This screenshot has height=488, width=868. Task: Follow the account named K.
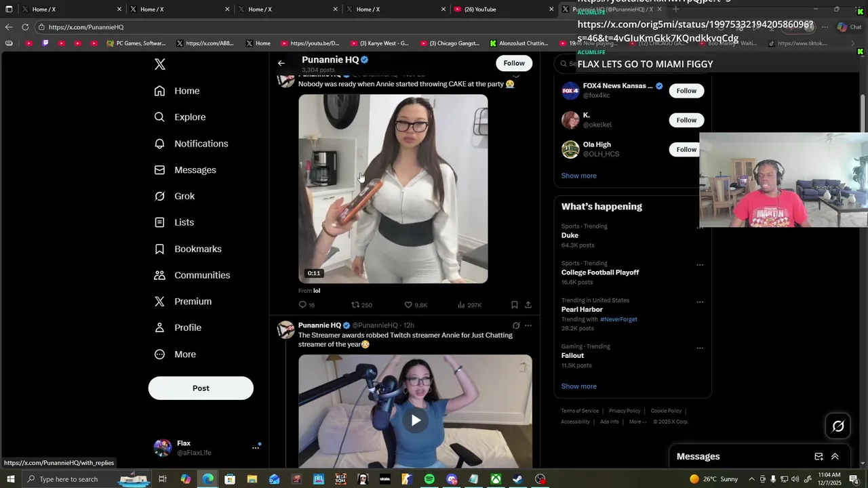(x=686, y=120)
